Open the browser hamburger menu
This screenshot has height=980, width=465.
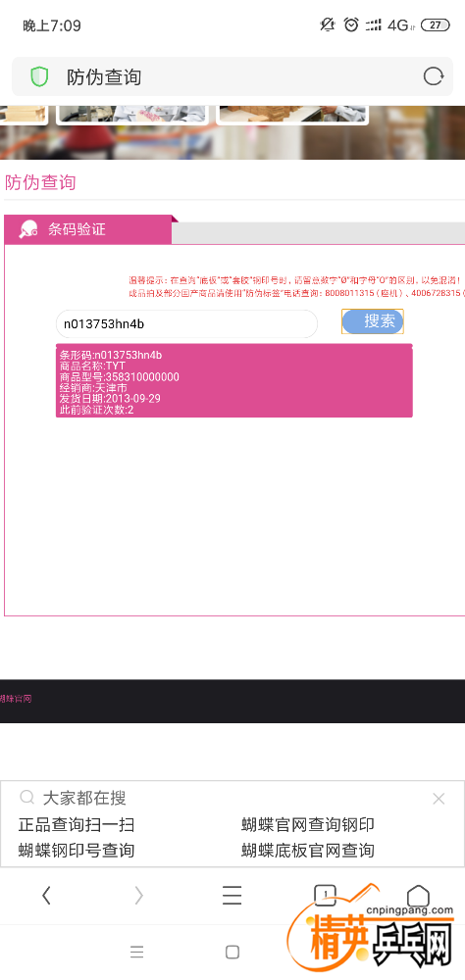pyautogui.click(x=232, y=896)
